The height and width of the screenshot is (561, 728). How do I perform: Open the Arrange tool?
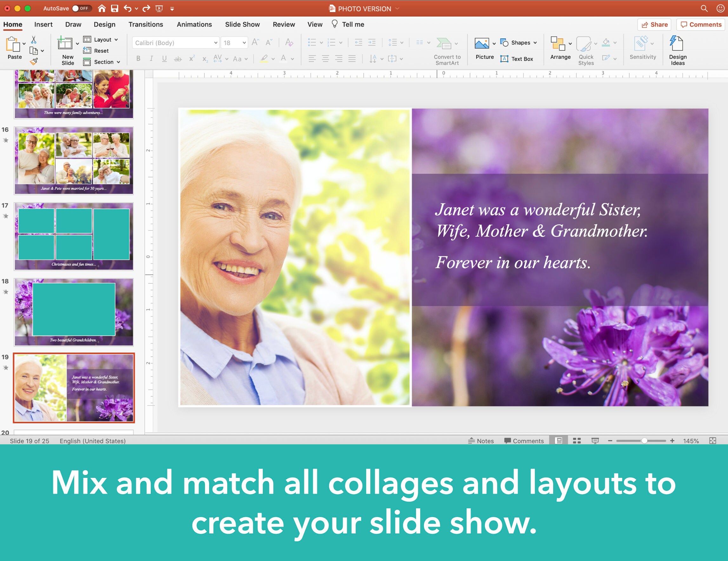click(x=560, y=49)
